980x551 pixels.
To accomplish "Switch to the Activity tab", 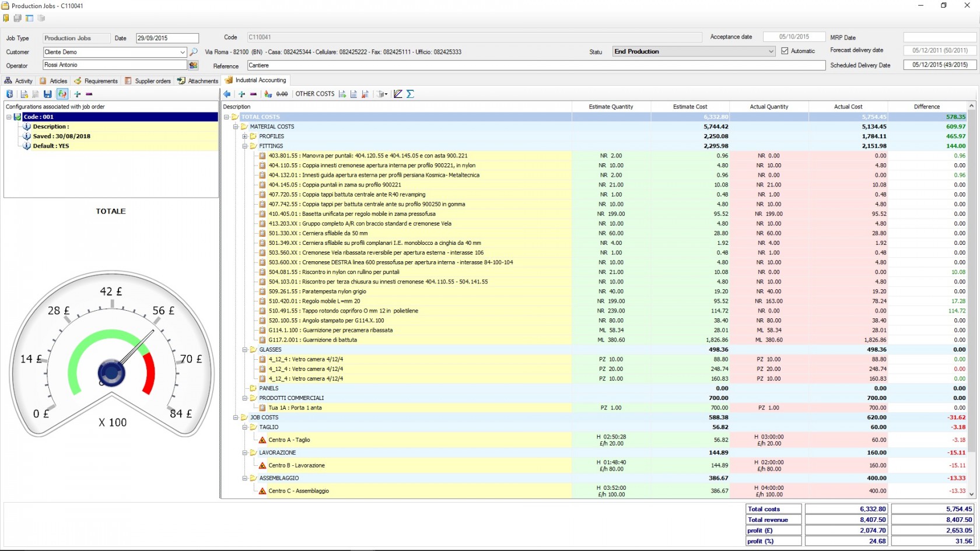I will 19,81.
